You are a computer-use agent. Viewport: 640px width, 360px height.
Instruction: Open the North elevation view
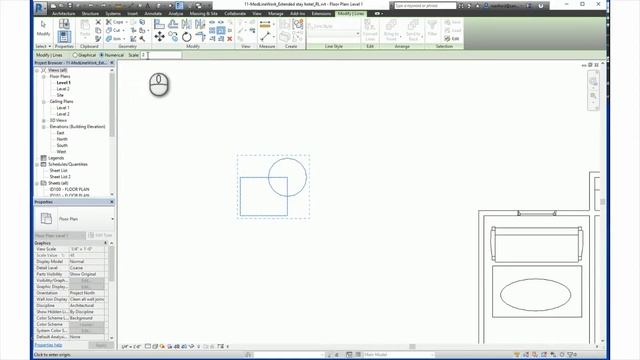pyautogui.click(x=62, y=139)
